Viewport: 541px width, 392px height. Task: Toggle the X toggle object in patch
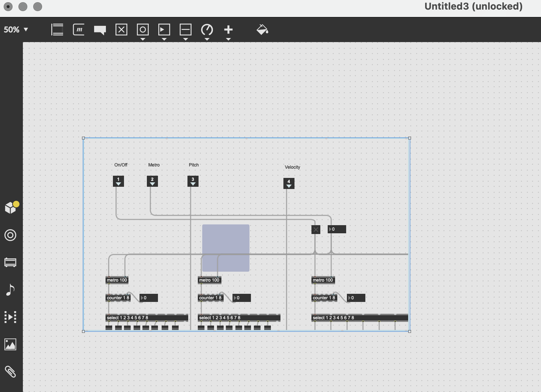pos(316,230)
